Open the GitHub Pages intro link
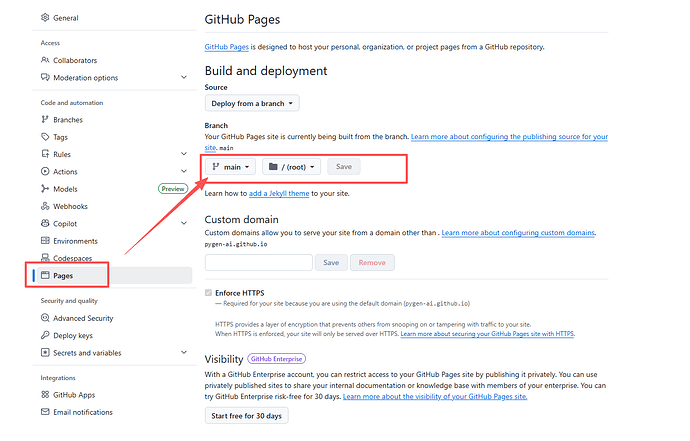 coord(227,47)
